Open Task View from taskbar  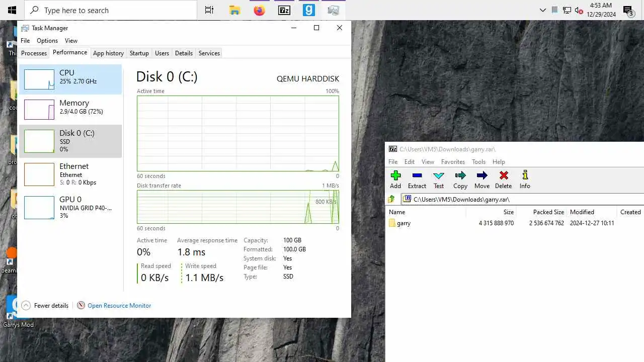click(209, 10)
